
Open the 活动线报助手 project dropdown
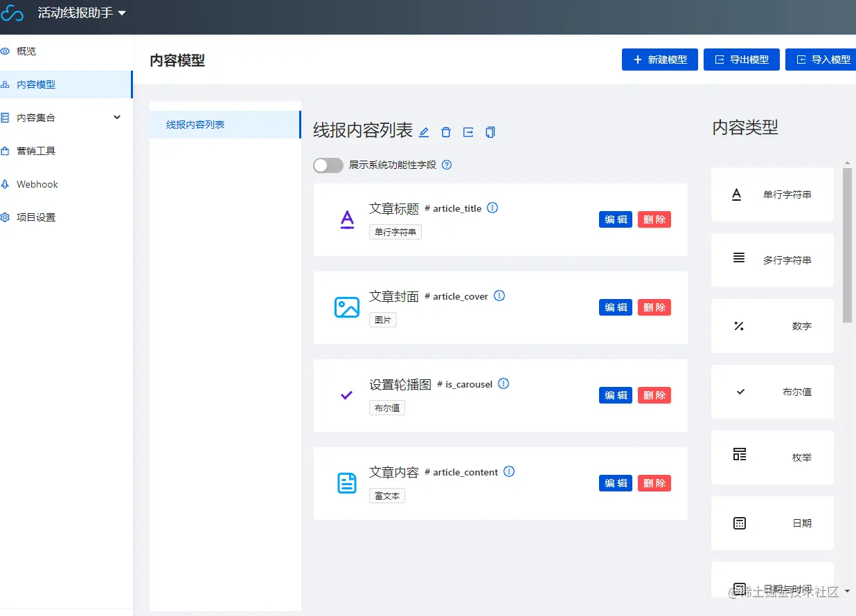(82, 12)
